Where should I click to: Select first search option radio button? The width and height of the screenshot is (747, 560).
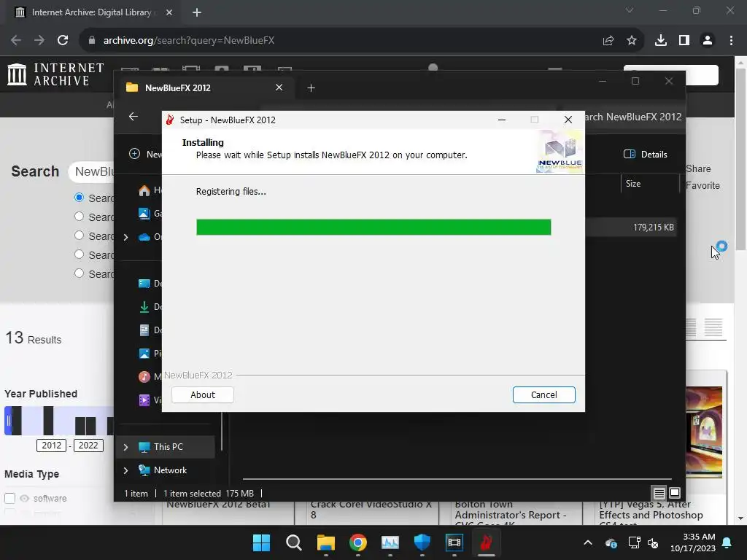(x=79, y=197)
